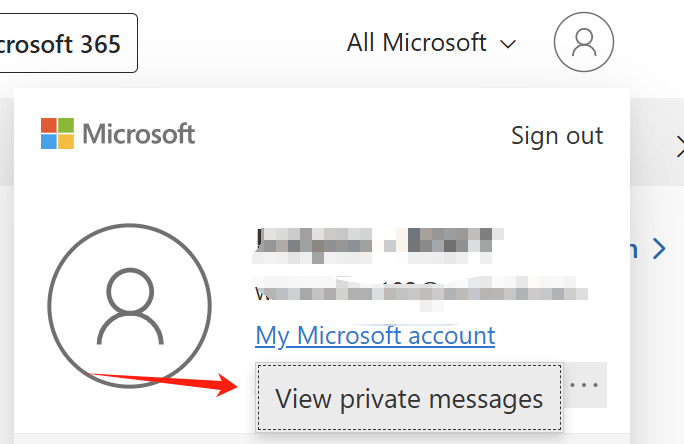Screen dimensions: 684x444
Task: Select View private messages
Action: [x=409, y=398]
